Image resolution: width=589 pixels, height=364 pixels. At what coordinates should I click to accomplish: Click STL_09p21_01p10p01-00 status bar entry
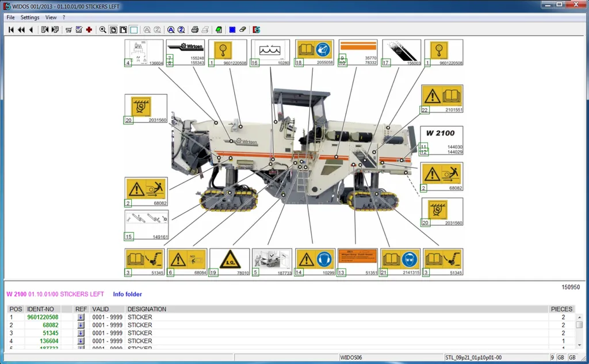pyautogui.click(x=473, y=358)
